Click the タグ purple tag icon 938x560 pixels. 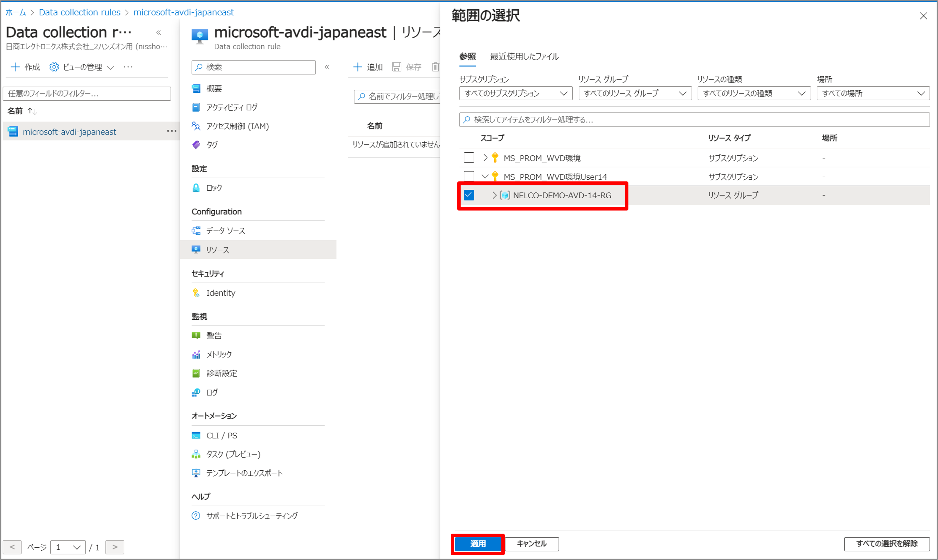(196, 144)
